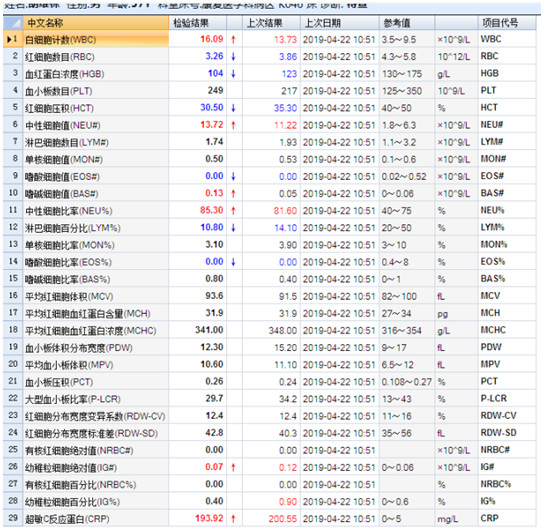541x530 pixels.
Task: Select row 血小板数目(PLT)
Action: tap(269, 91)
